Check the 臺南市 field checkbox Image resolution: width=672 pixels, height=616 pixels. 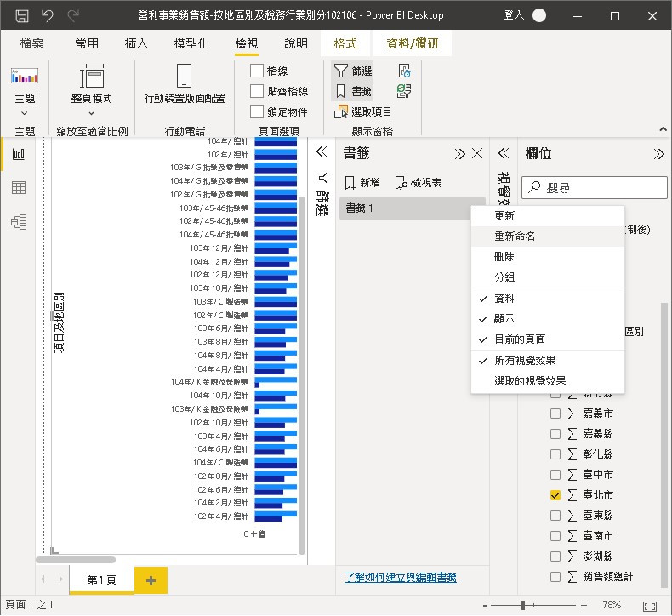point(555,536)
